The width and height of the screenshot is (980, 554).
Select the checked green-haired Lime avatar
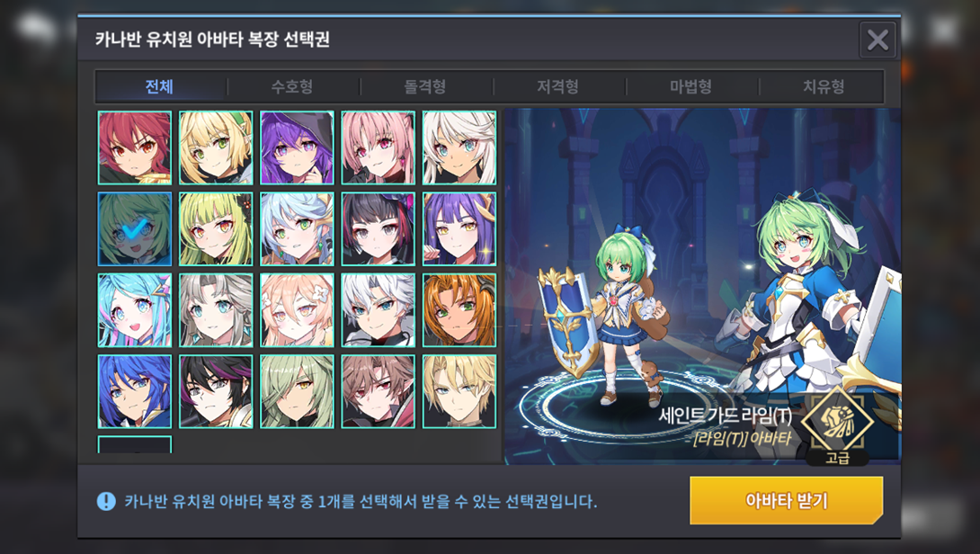(134, 228)
